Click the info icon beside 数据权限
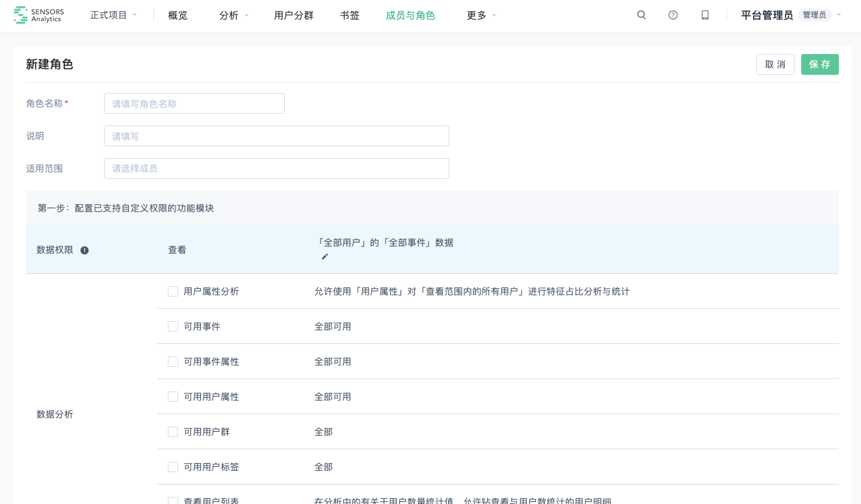The image size is (861, 504). [x=85, y=250]
